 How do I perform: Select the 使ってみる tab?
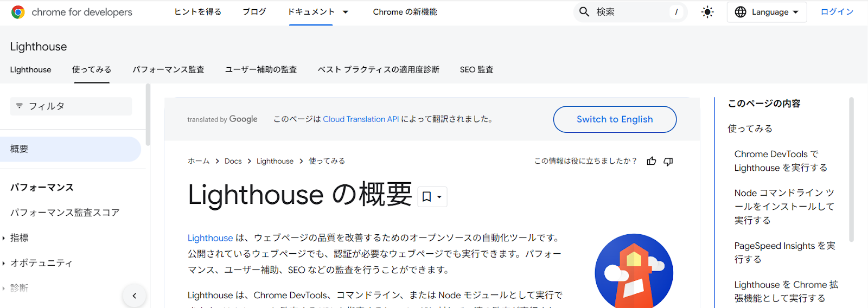pos(92,69)
